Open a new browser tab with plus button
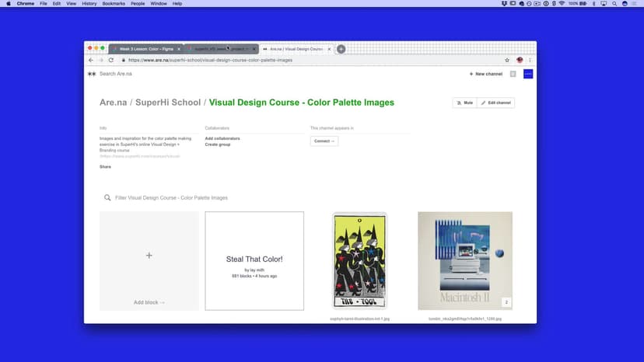644x362 pixels. [341, 49]
